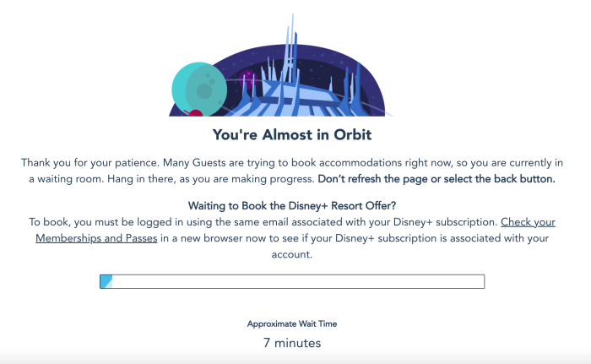The image size is (591, 364).
Task: Select the Space Mountain dome roof
Action: pyautogui.click(x=298, y=95)
